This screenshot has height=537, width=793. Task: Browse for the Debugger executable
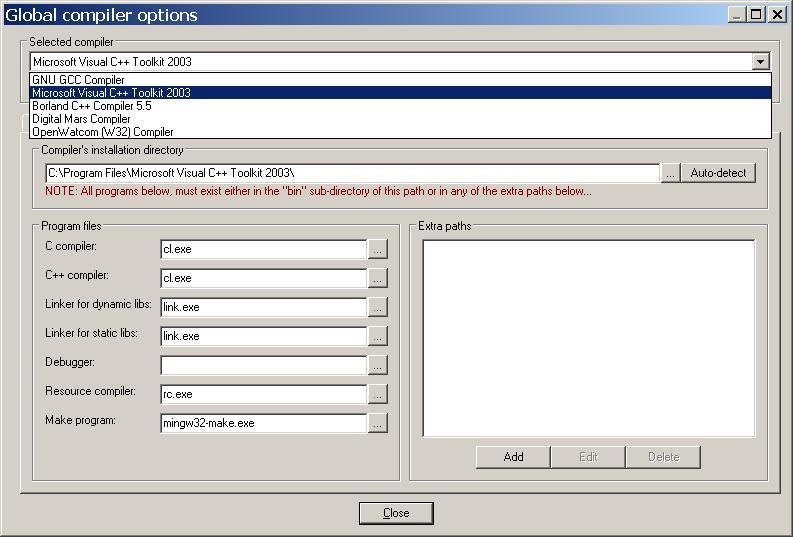point(377,365)
